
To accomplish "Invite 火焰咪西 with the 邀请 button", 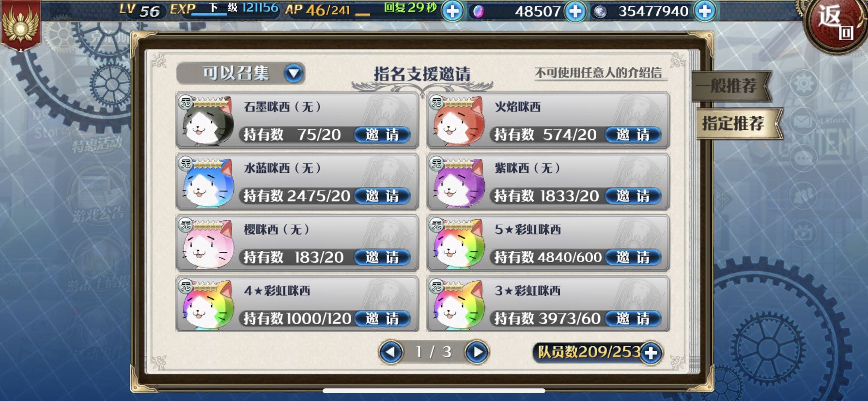I will (x=633, y=135).
